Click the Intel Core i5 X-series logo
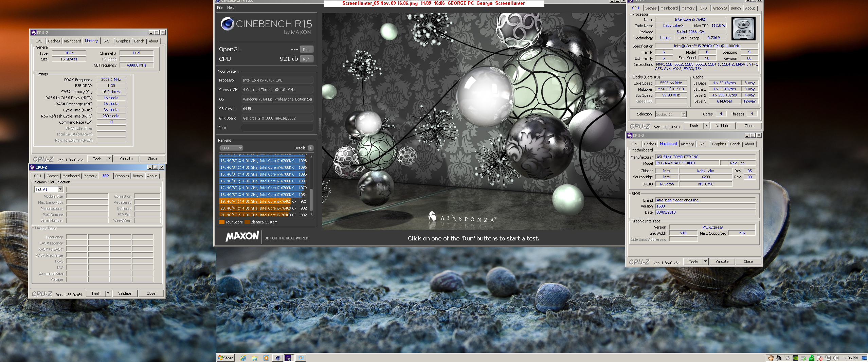The image size is (868, 362). (x=743, y=29)
